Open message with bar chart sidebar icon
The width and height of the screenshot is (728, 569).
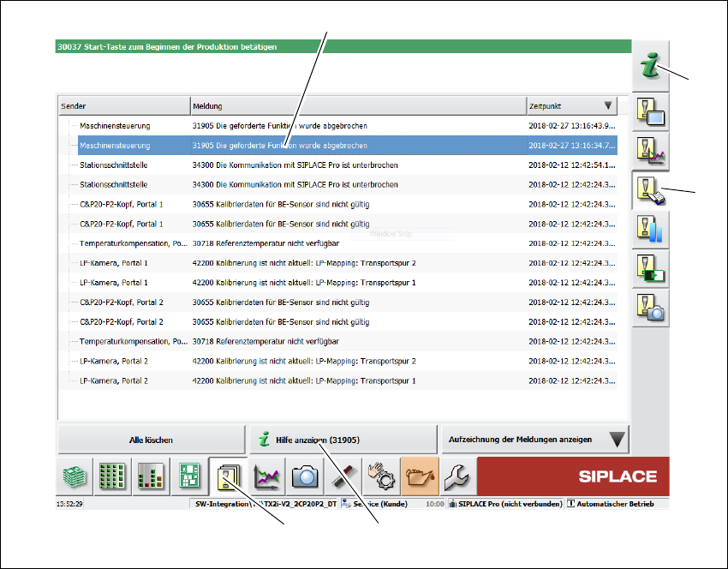click(650, 230)
